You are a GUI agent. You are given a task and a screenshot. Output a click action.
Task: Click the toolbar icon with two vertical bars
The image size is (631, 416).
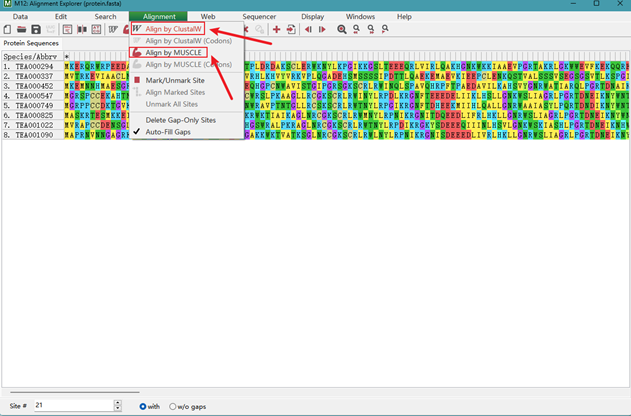(82, 29)
